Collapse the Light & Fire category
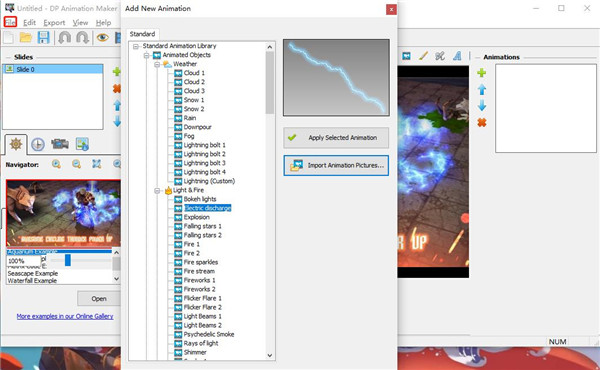 pyautogui.click(x=157, y=191)
